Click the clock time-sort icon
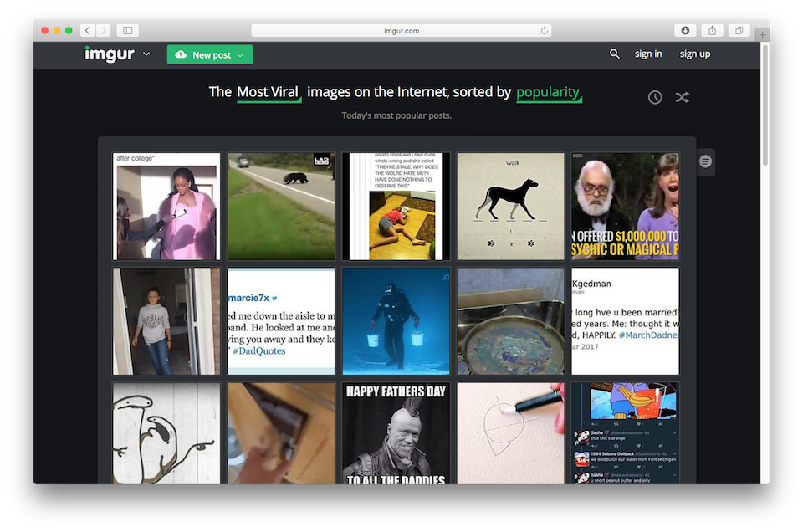The height and width of the screenshot is (532, 803). click(x=655, y=97)
